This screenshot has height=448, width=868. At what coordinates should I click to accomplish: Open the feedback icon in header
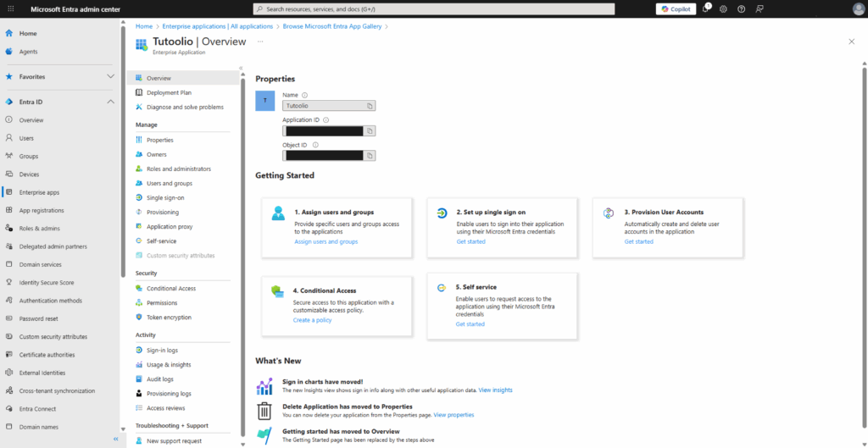[759, 8]
